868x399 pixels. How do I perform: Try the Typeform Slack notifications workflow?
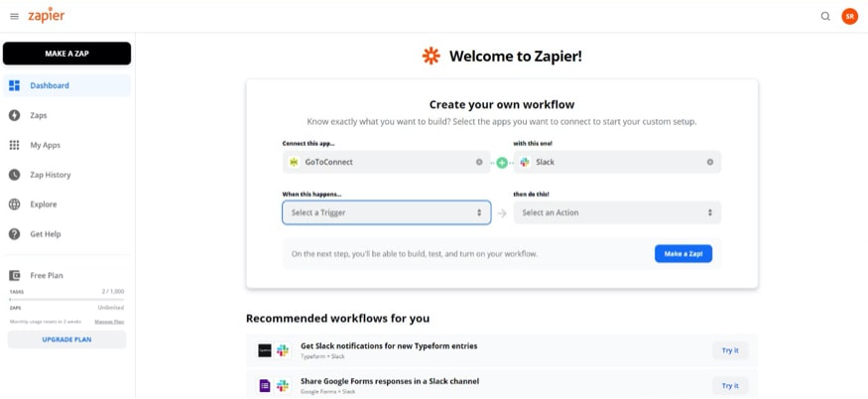pos(729,350)
